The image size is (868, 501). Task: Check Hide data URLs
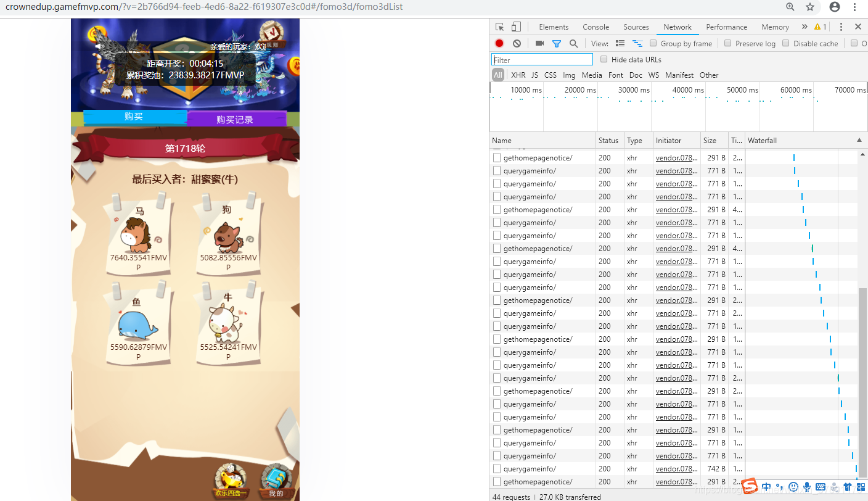pyautogui.click(x=604, y=59)
